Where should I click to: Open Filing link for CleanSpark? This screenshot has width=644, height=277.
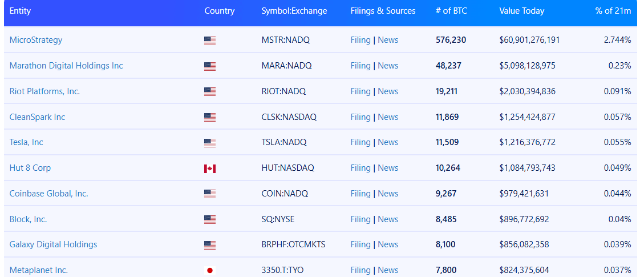point(361,117)
